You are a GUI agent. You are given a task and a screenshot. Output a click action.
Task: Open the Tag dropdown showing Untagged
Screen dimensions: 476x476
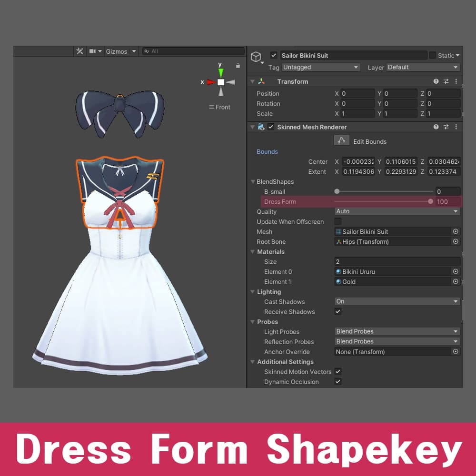click(x=321, y=68)
